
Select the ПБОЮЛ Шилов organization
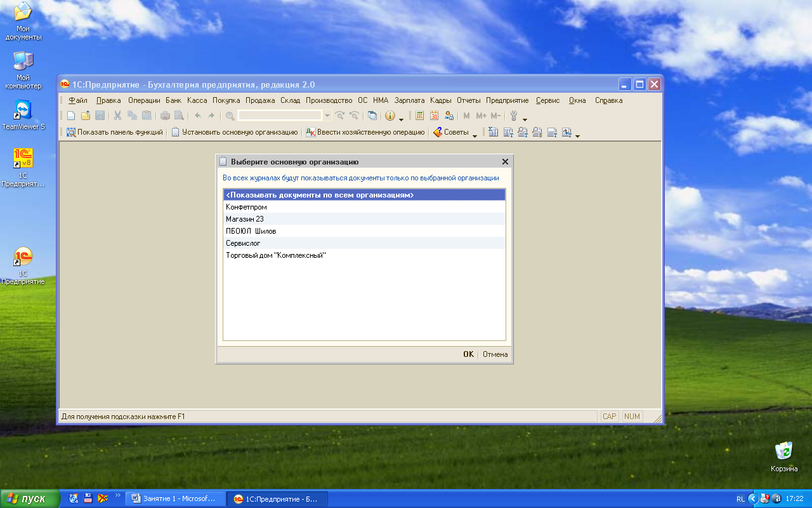pos(364,231)
